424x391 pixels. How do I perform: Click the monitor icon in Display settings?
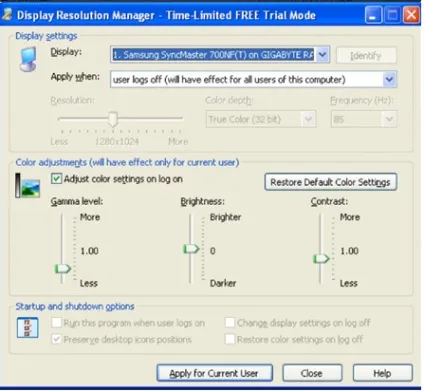(28, 59)
